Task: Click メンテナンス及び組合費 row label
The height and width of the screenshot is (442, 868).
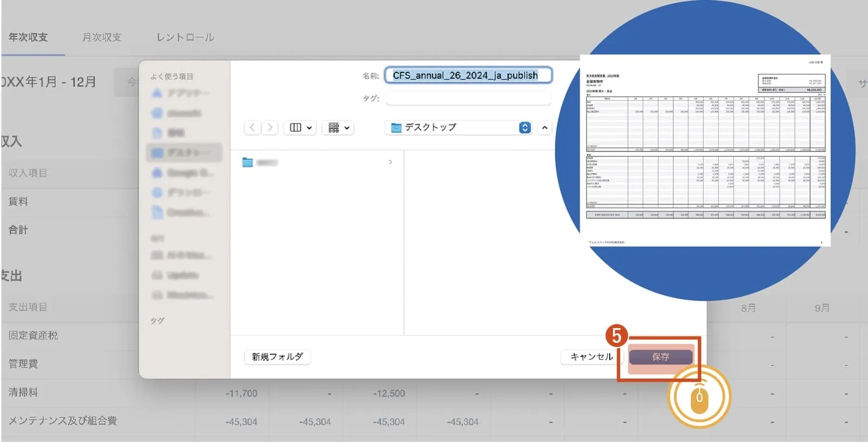Action: 62,420
